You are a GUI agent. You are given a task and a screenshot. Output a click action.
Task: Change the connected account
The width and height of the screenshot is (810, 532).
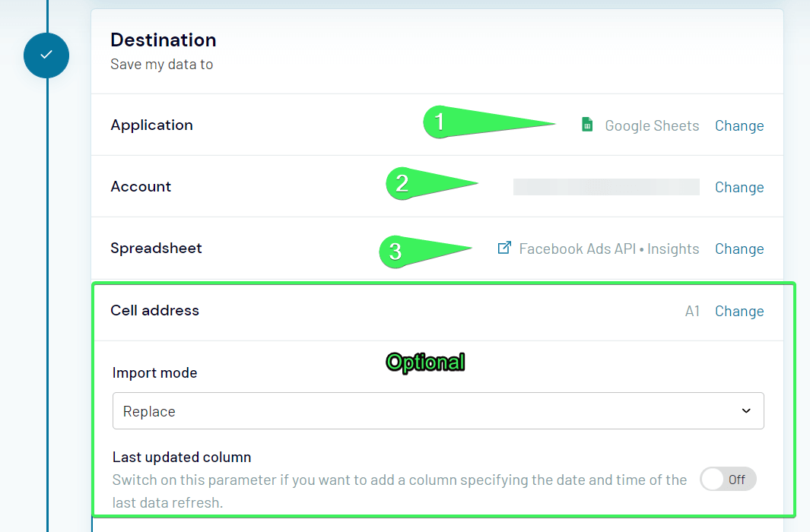pyautogui.click(x=739, y=187)
